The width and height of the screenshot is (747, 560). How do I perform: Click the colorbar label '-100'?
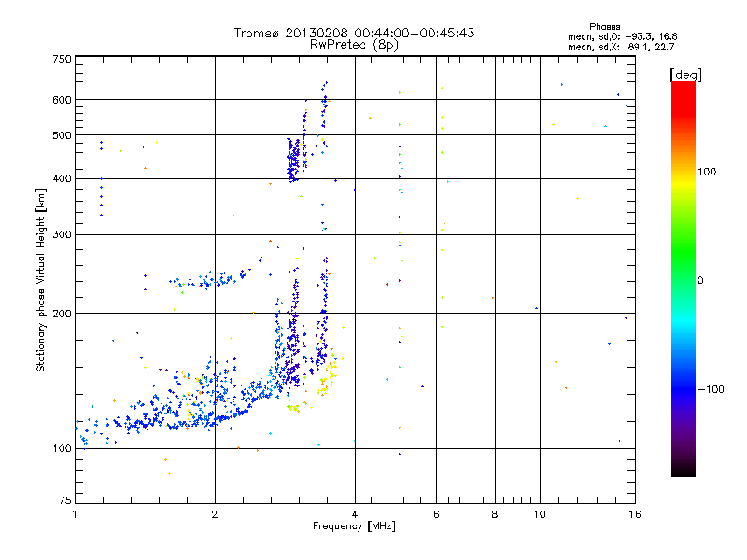click(711, 389)
